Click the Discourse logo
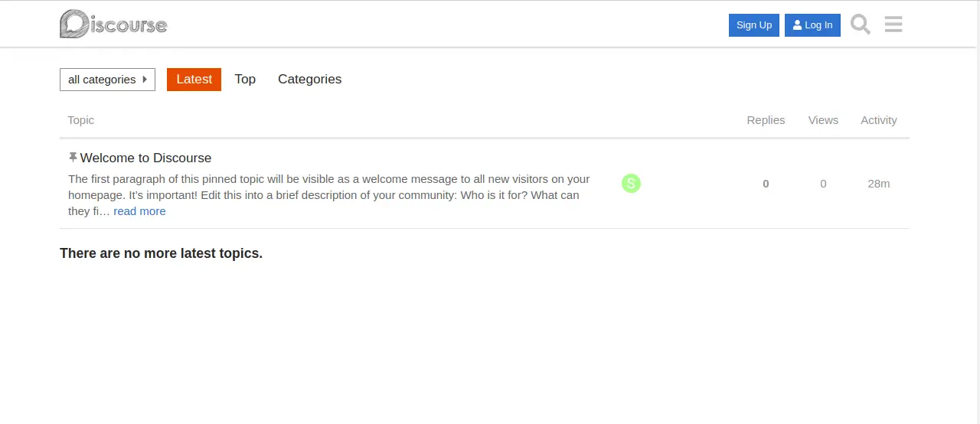980x424 pixels. pyautogui.click(x=113, y=24)
